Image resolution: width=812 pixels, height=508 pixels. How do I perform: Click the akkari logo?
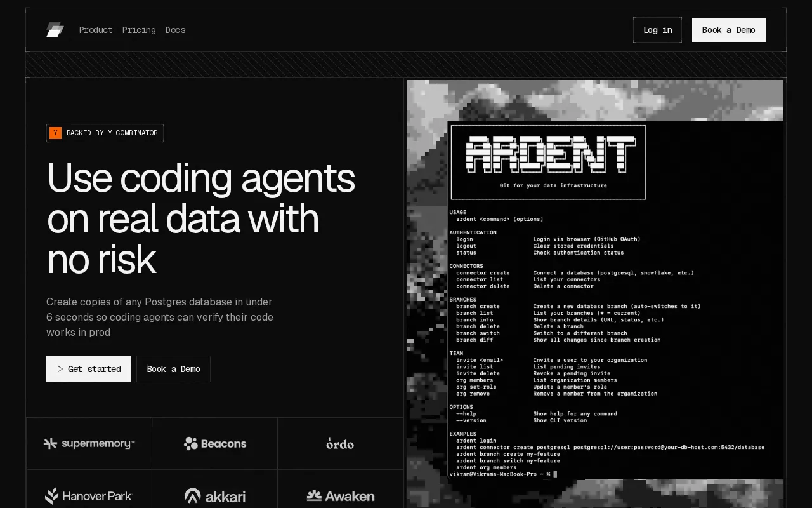pyautogui.click(x=215, y=496)
